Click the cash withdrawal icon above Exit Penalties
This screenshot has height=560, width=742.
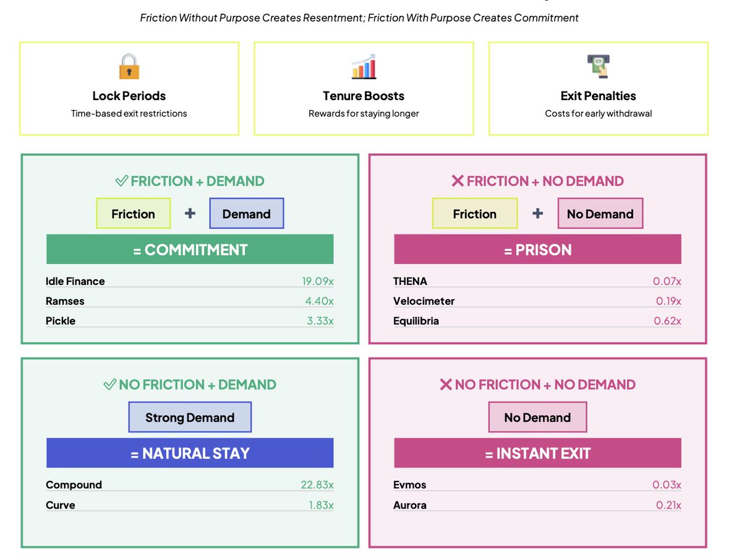click(x=598, y=66)
